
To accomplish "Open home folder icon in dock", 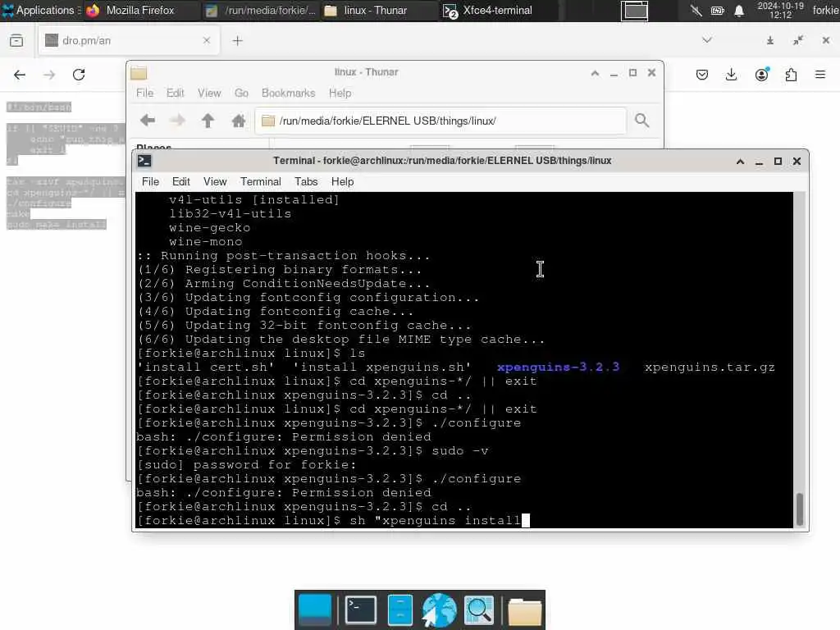I will (x=524, y=610).
